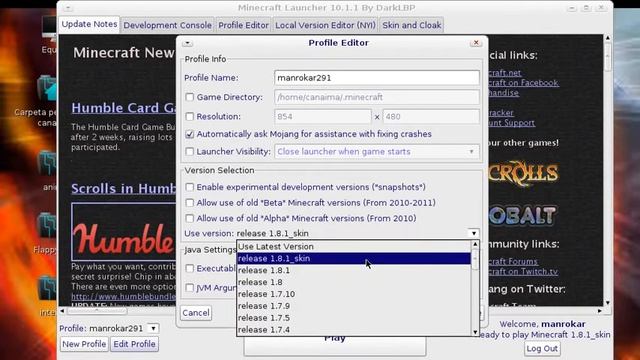Screen dimensions: 640x360
Task: Open the Profile Editor dialog window menu
Action: (187, 43)
